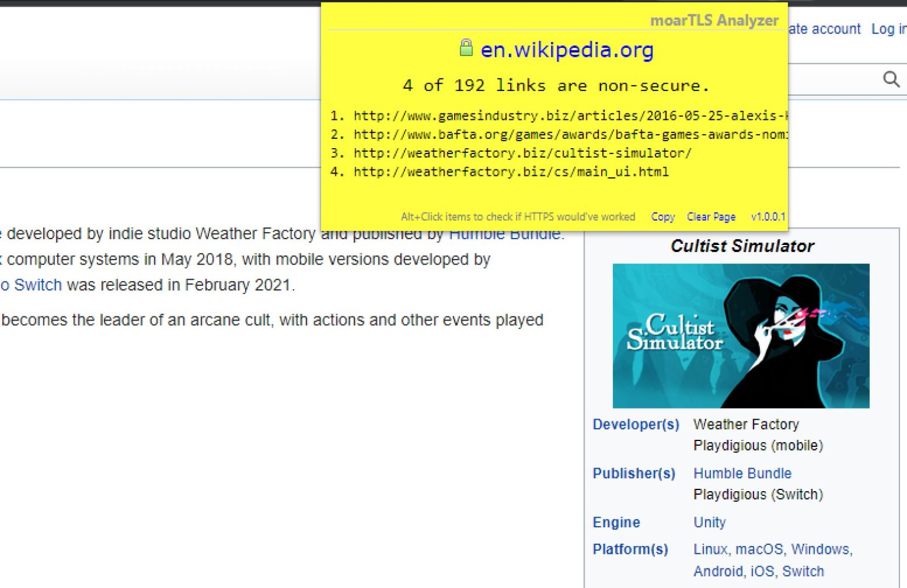
Task: Click the Platform(s) infobox link
Action: 630,550
